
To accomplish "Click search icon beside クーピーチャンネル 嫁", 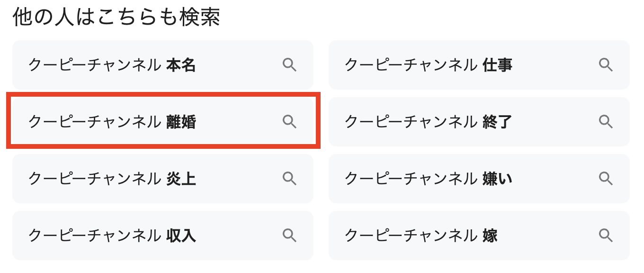I will 606,235.
